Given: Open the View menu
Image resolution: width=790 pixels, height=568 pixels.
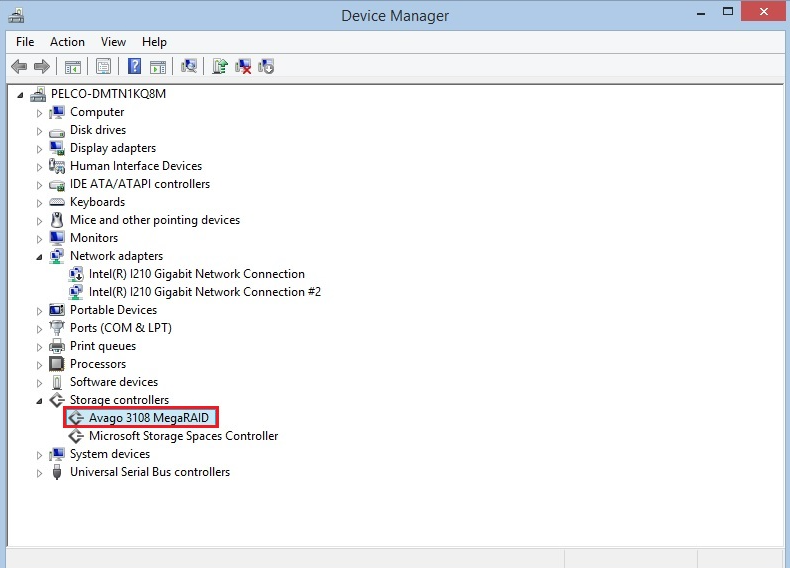Looking at the screenshot, I should coord(113,42).
